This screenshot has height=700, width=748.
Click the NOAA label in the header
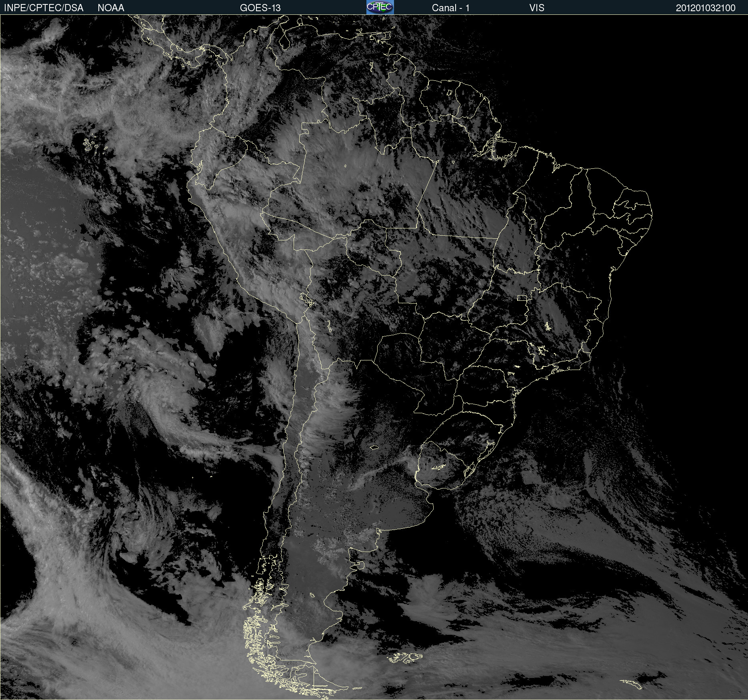click(x=111, y=8)
